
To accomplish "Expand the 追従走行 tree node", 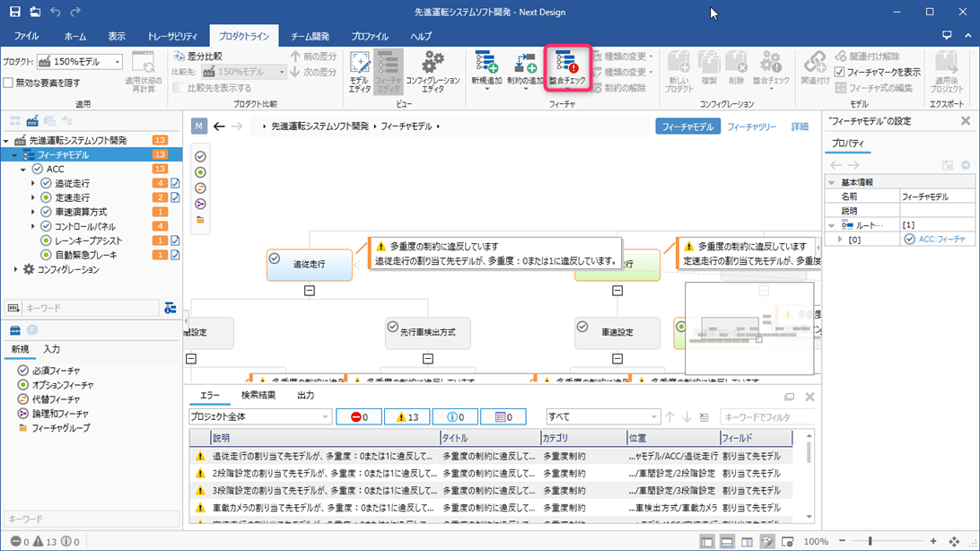I will point(32,183).
